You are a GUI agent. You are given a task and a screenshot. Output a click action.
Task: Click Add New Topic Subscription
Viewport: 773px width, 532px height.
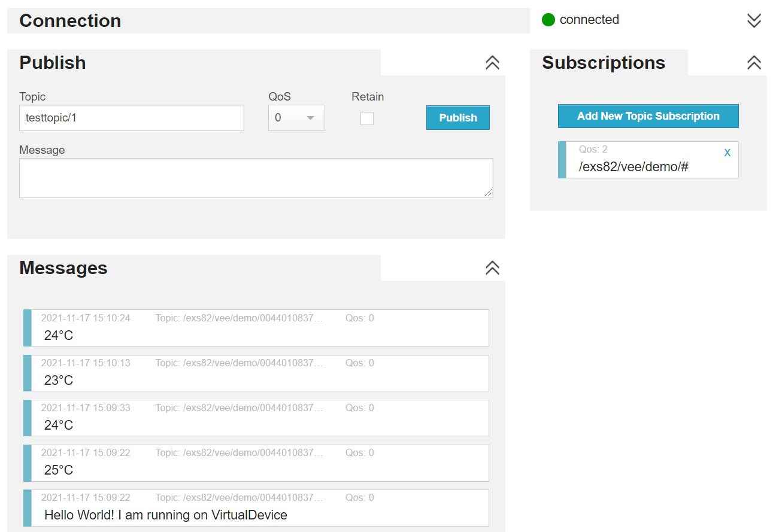click(648, 116)
